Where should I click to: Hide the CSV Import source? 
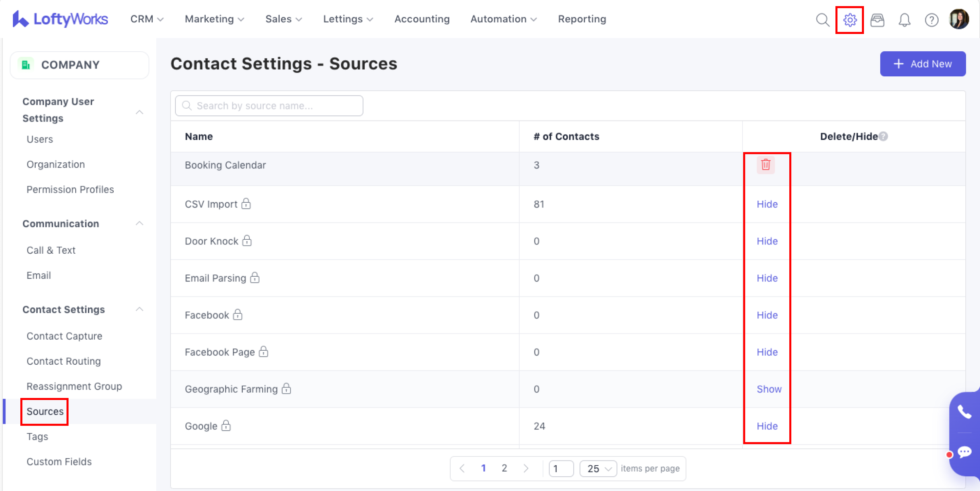pyautogui.click(x=767, y=204)
